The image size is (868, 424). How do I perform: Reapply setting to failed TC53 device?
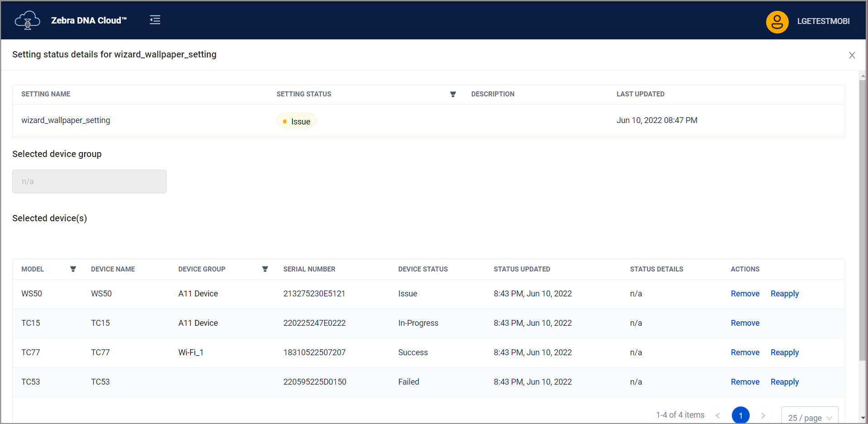coord(784,382)
